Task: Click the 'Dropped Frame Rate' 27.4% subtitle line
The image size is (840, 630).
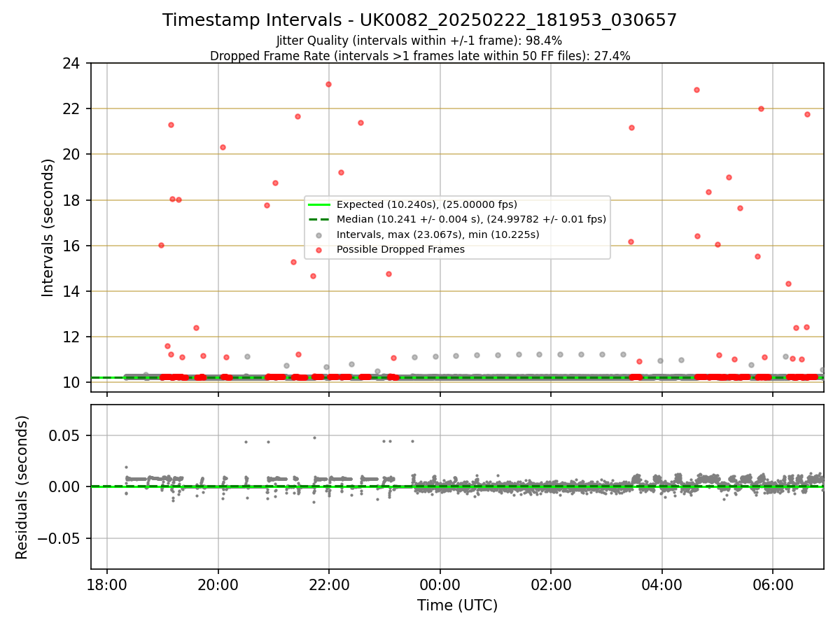Action: tap(420, 56)
